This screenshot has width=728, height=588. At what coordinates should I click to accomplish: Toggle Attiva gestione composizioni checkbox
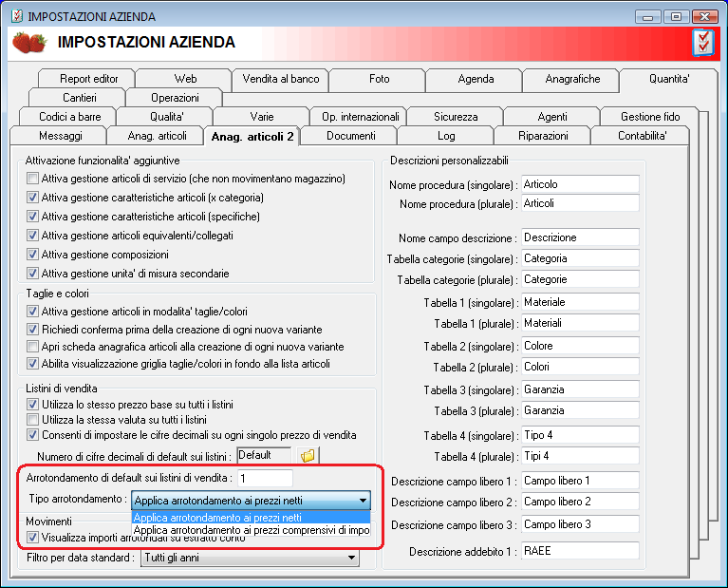click(x=32, y=255)
